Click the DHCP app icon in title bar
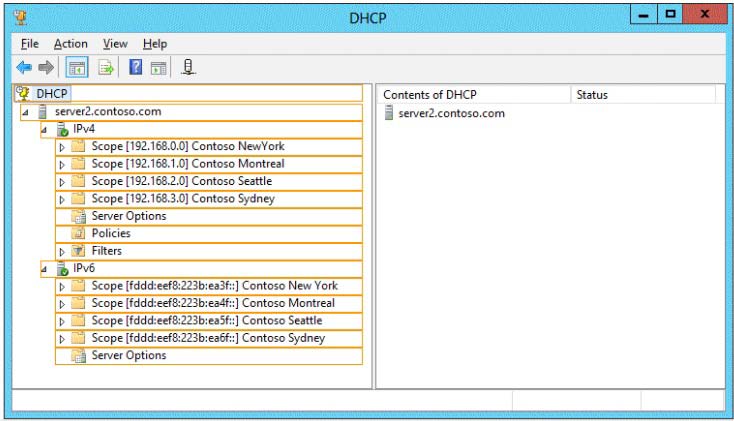 21,17
